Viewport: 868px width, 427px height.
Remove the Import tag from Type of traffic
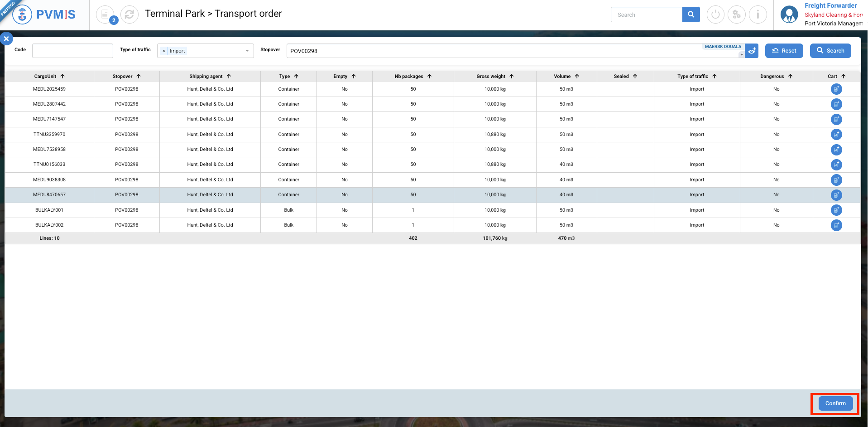click(x=164, y=51)
